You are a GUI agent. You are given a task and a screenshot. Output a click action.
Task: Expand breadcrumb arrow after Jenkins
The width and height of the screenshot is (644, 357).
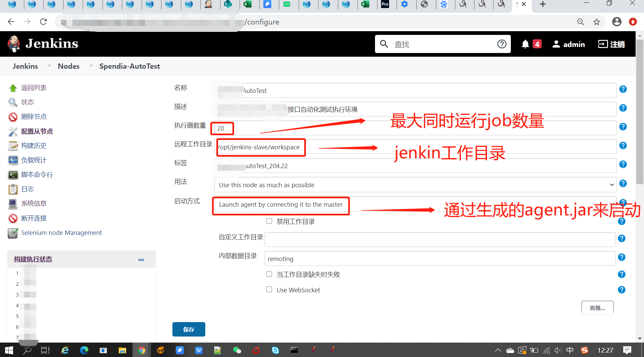[50, 66]
